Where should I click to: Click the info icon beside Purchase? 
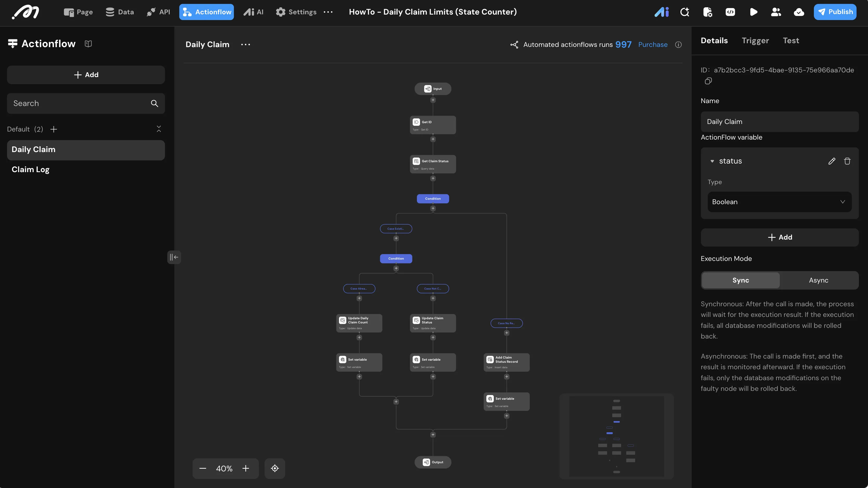pyautogui.click(x=678, y=45)
